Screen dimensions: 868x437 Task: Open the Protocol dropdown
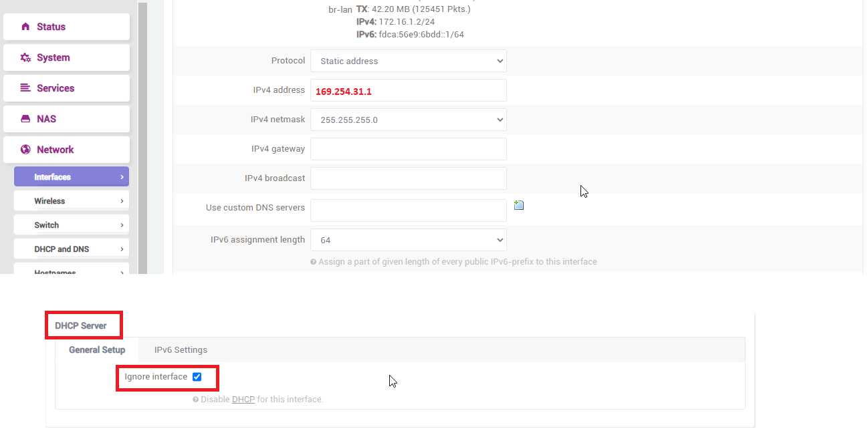tap(409, 61)
